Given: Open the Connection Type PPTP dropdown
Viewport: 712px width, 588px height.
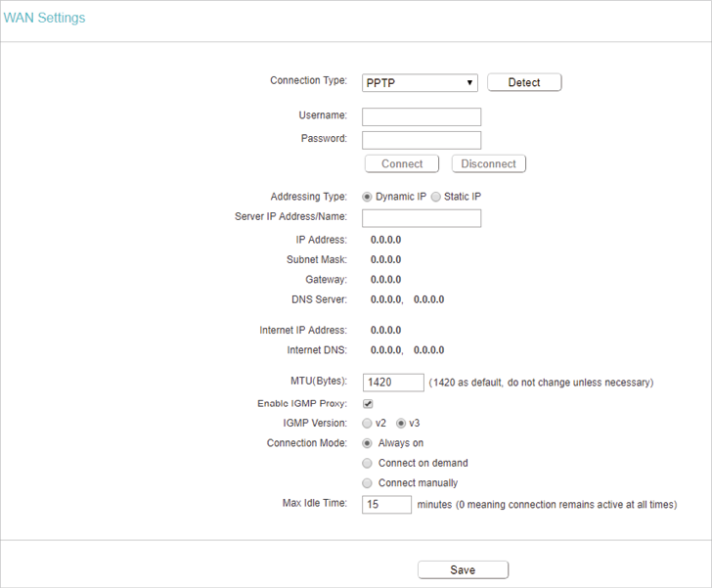Looking at the screenshot, I should tap(420, 83).
